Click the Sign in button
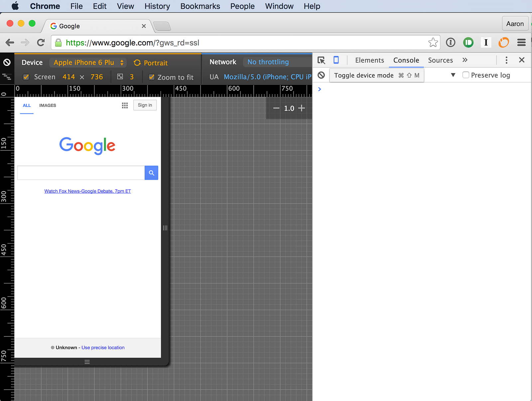The image size is (532, 401). click(145, 105)
